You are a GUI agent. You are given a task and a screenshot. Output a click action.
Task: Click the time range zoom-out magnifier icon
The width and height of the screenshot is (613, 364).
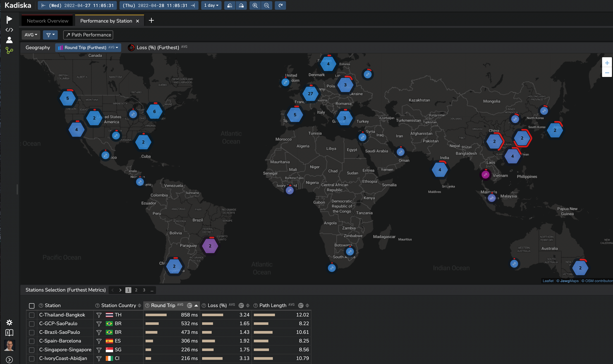tap(267, 5)
